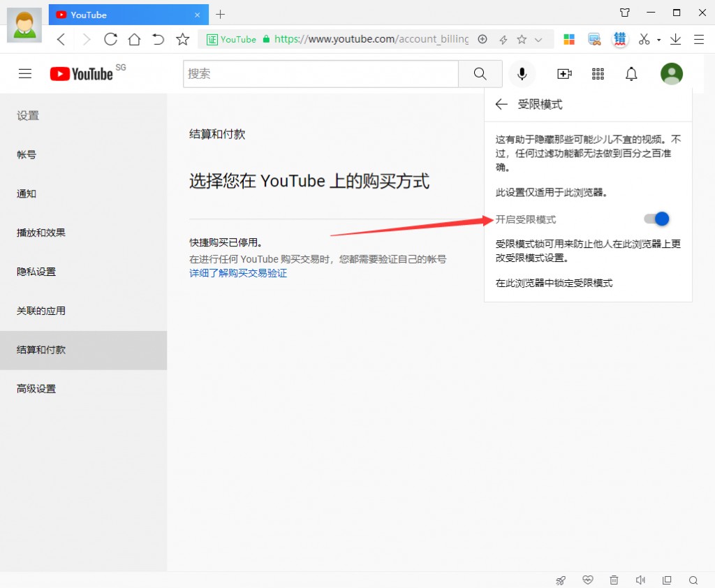Select the YouTube browser tab
Screen dimensions: 715x588
coord(128,15)
